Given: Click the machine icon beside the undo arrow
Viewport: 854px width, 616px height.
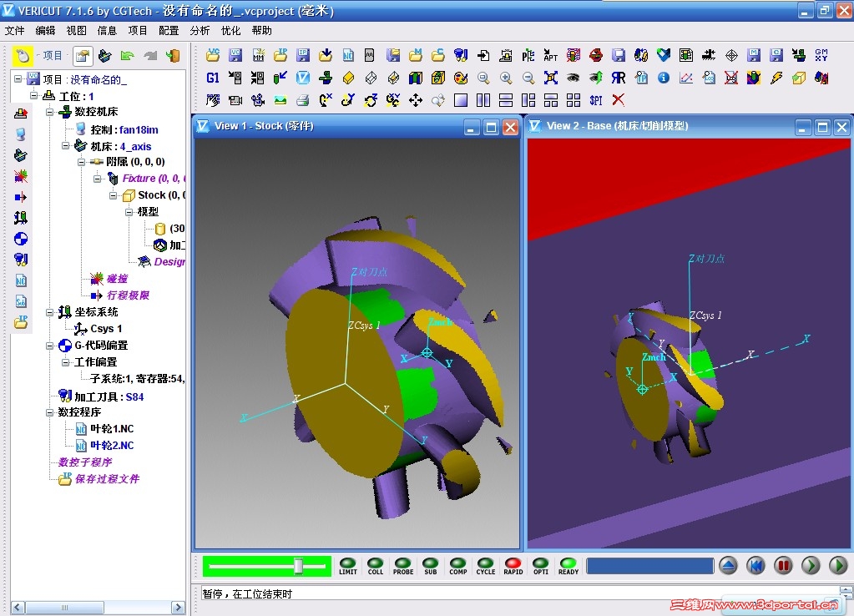Looking at the screenshot, I should click(104, 56).
